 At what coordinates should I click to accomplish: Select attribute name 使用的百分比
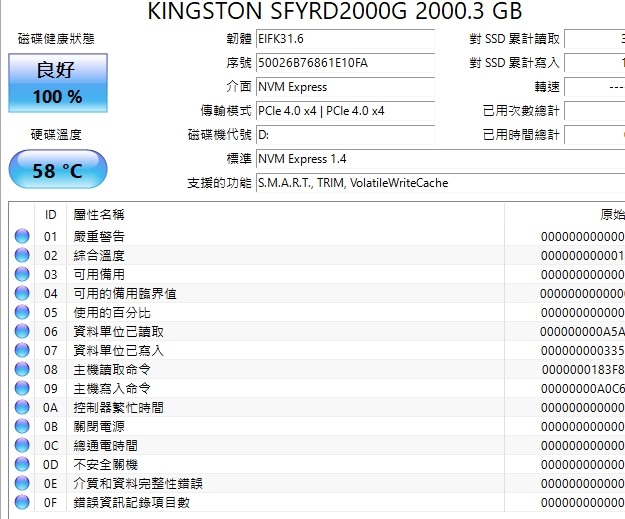(112, 313)
